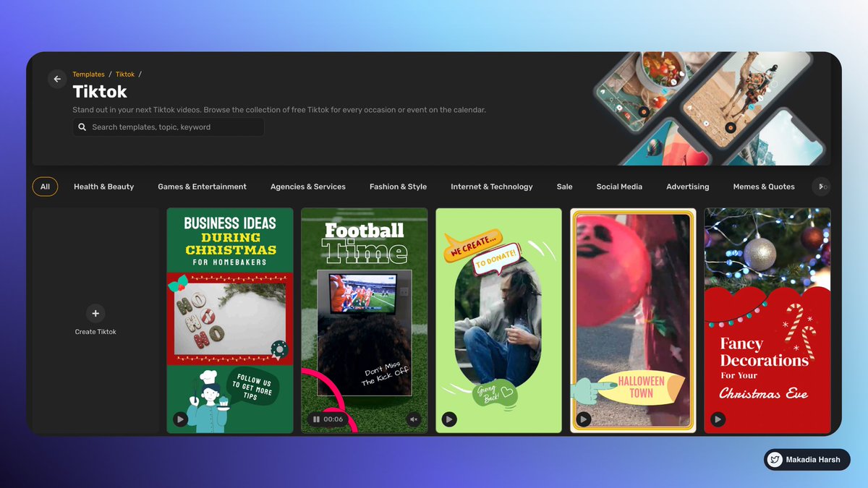Choose the Fashion & Style category
The width and height of the screenshot is (868, 488).
pos(398,187)
